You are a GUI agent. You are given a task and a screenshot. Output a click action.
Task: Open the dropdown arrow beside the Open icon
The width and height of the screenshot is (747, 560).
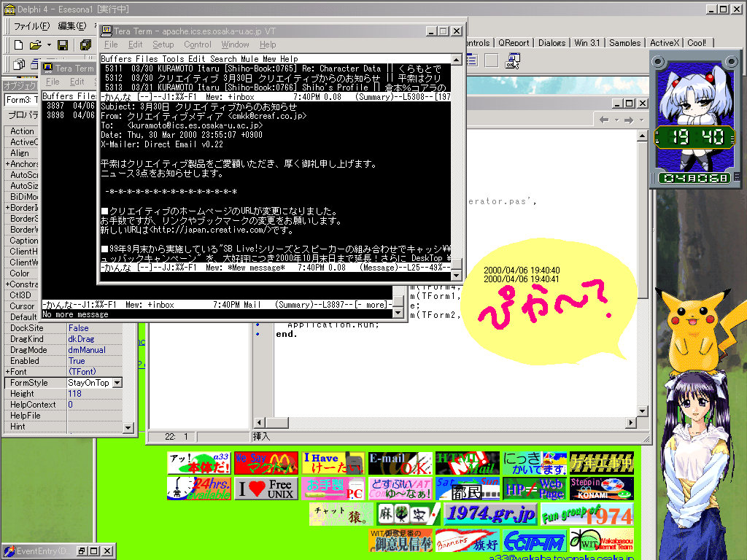[49, 45]
